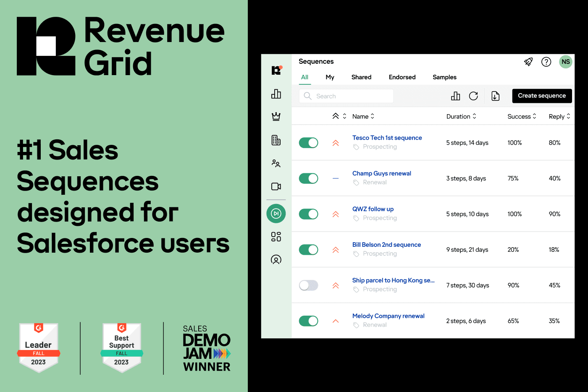Click priority arrow for Ship parcel sequence
This screenshot has height=392, width=588.
336,285
